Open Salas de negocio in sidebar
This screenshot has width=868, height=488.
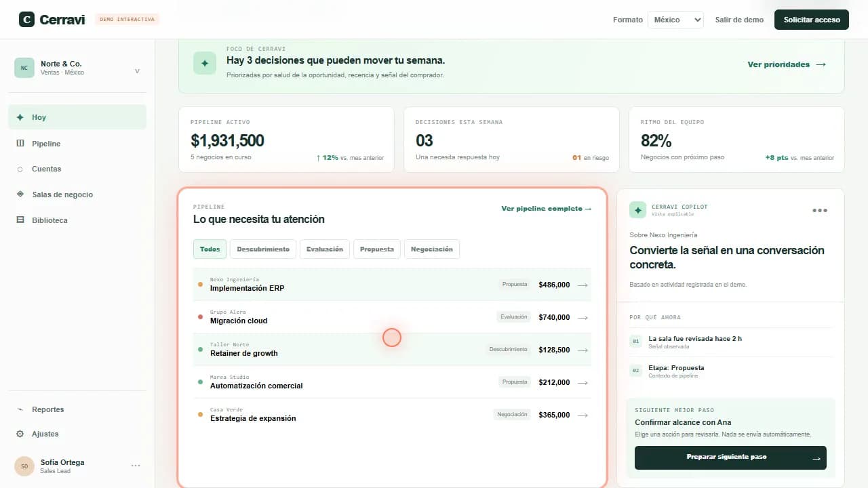coord(77,195)
